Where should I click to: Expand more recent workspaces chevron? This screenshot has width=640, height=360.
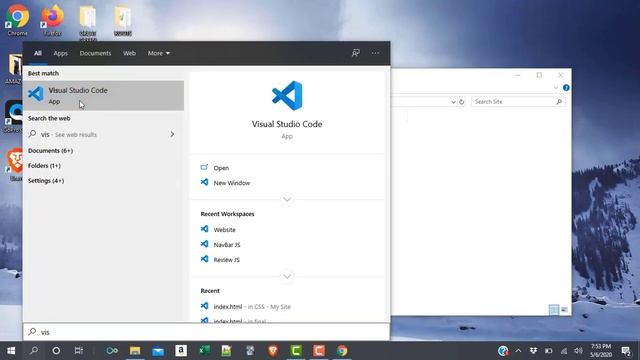point(287,276)
